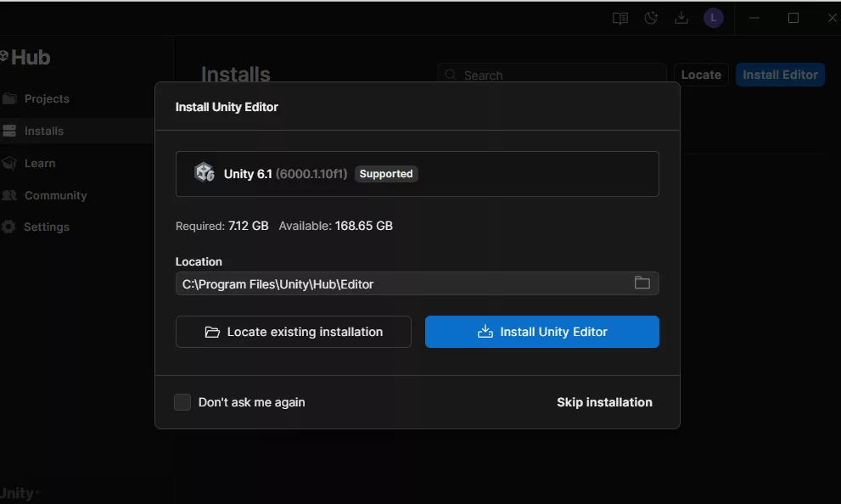Click the Supported badge label
The image size is (841, 504).
click(x=386, y=174)
